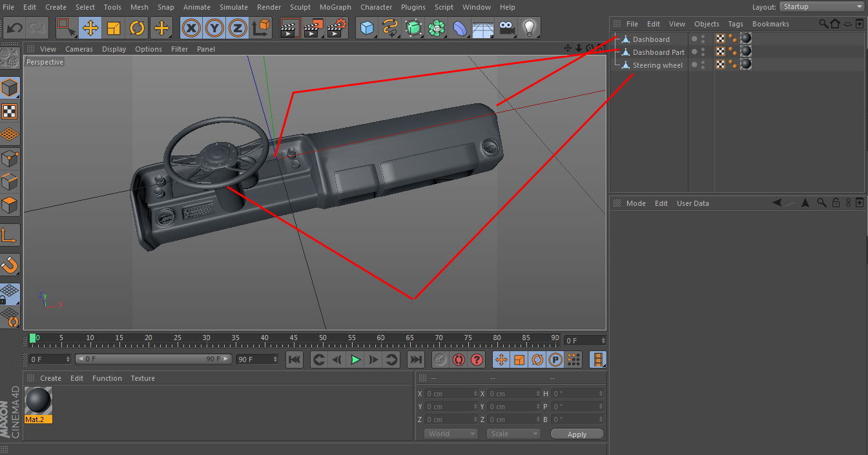
Task: Open the Layout dropdown showing Startup
Action: [821, 7]
